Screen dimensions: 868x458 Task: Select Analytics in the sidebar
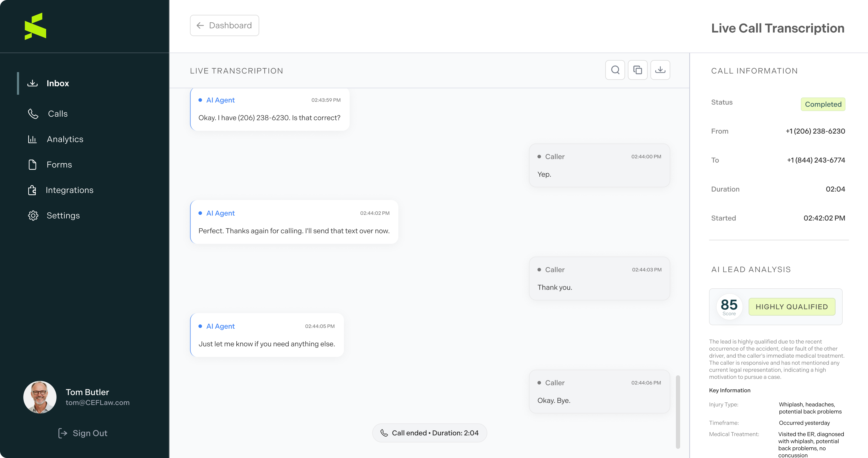tap(65, 139)
